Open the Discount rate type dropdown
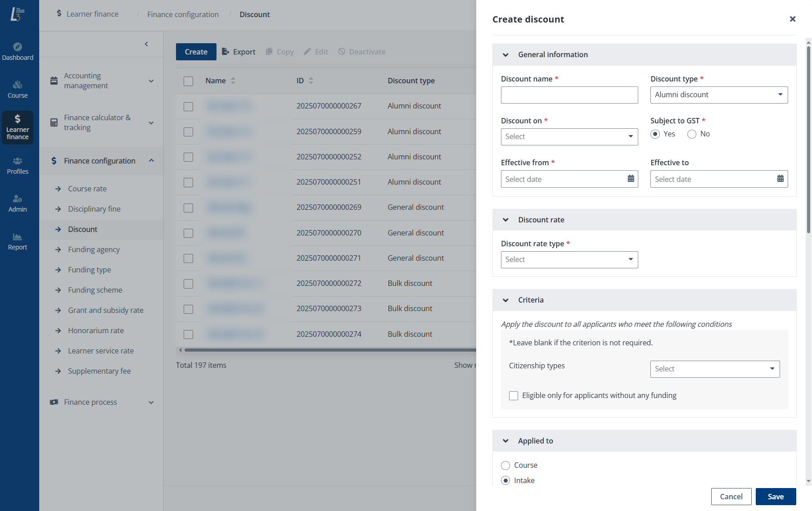This screenshot has height=511, width=812. pyautogui.click(x=569, y=260)
